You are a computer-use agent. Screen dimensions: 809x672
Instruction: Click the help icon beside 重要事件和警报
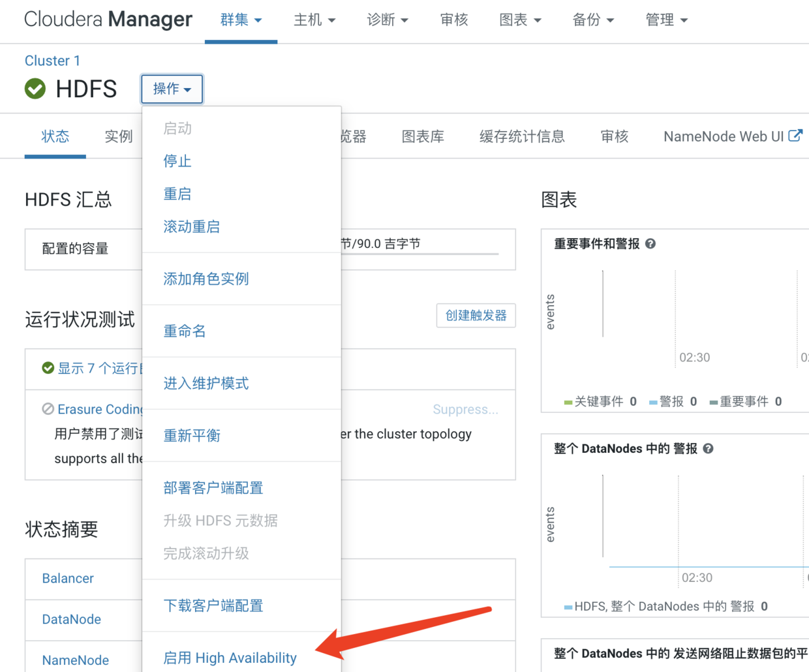coord(650,243)
